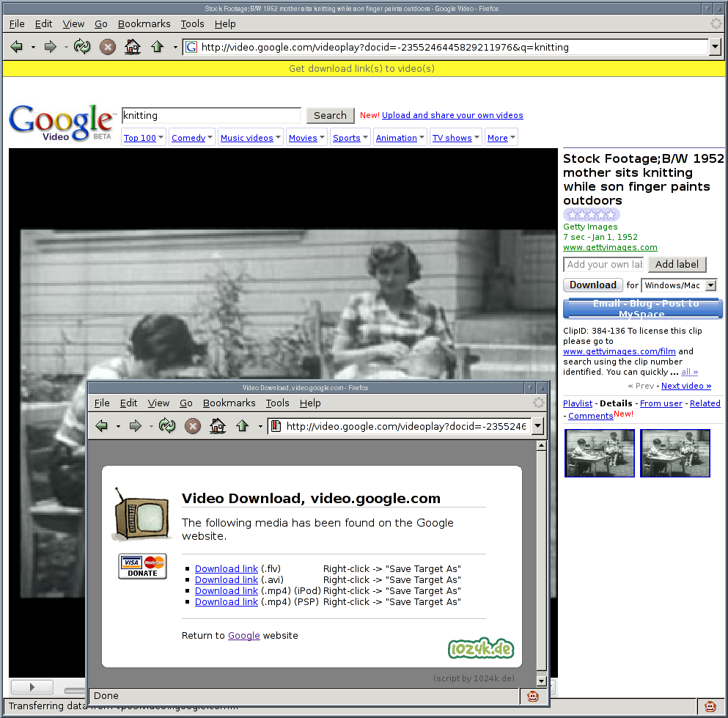
Task: Open the main URL bar history dropdown
Action: [716, 47]
